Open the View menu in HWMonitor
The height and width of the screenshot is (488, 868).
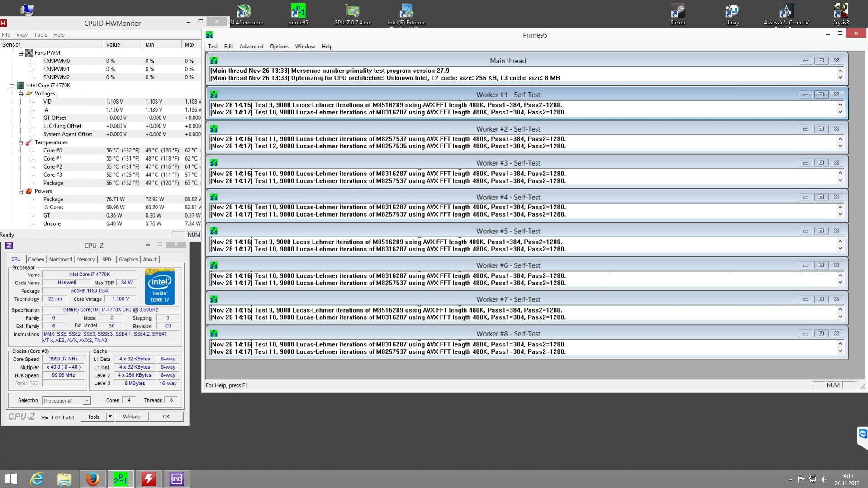[x=22, y=34]
